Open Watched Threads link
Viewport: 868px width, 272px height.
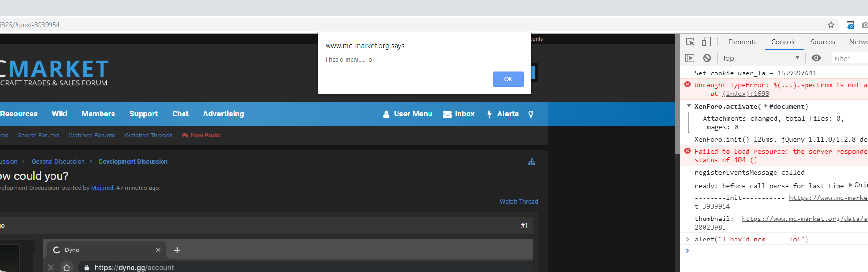[x=149, y=136]
